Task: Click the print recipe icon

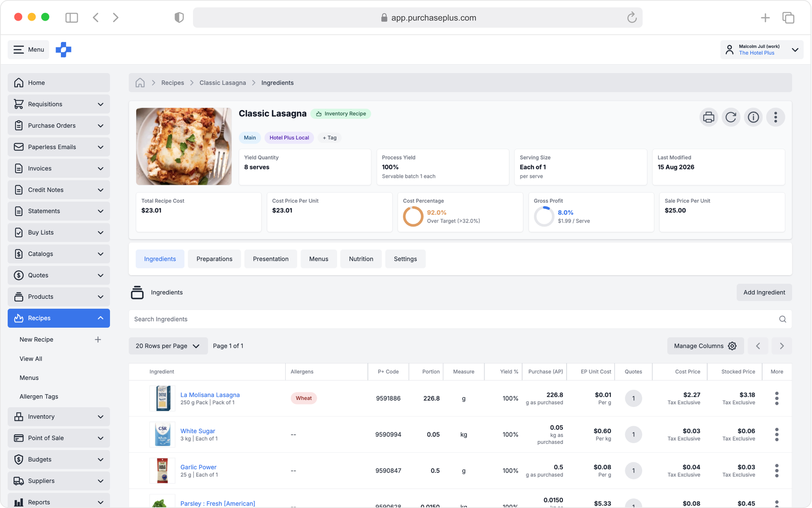Action: pyautogui.click(x=708, y=117)
